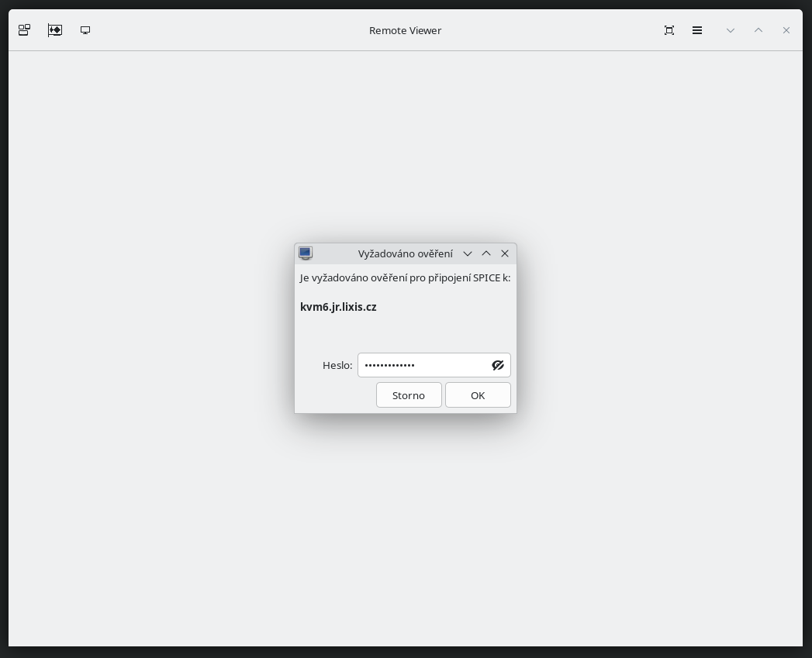Open the hamburger main menu

697,30
